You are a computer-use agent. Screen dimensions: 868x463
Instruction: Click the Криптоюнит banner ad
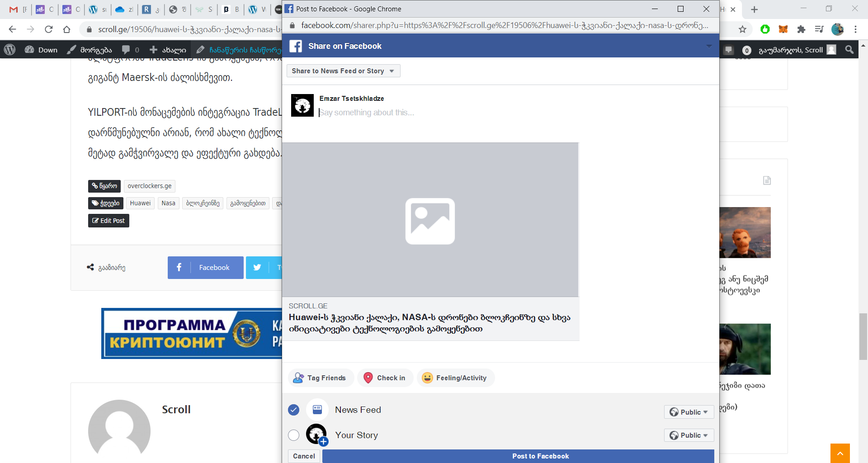[x=192, y=333]
